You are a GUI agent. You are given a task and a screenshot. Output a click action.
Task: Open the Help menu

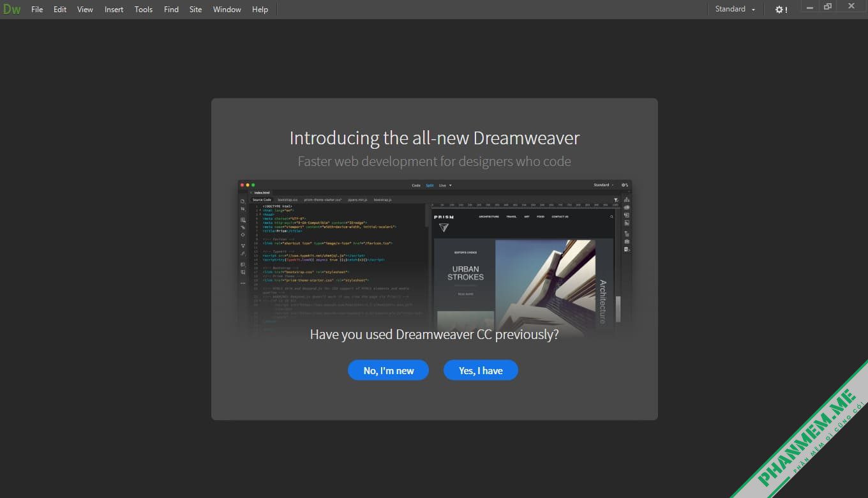click(x=260, y=10)
